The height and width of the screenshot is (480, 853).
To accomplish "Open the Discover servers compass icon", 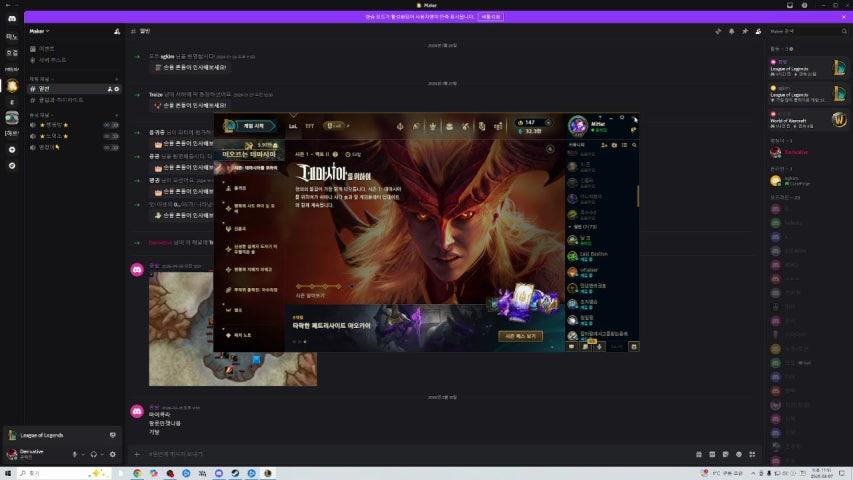I will tap(12, 165).
